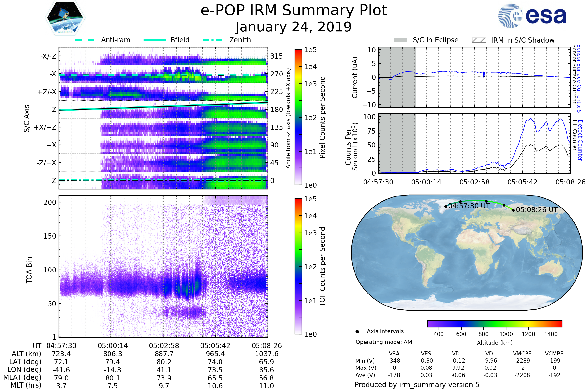The image size is (588, 392).
Task: Click the 05:08:26 UT orbit end label
Action: point(537,210)
